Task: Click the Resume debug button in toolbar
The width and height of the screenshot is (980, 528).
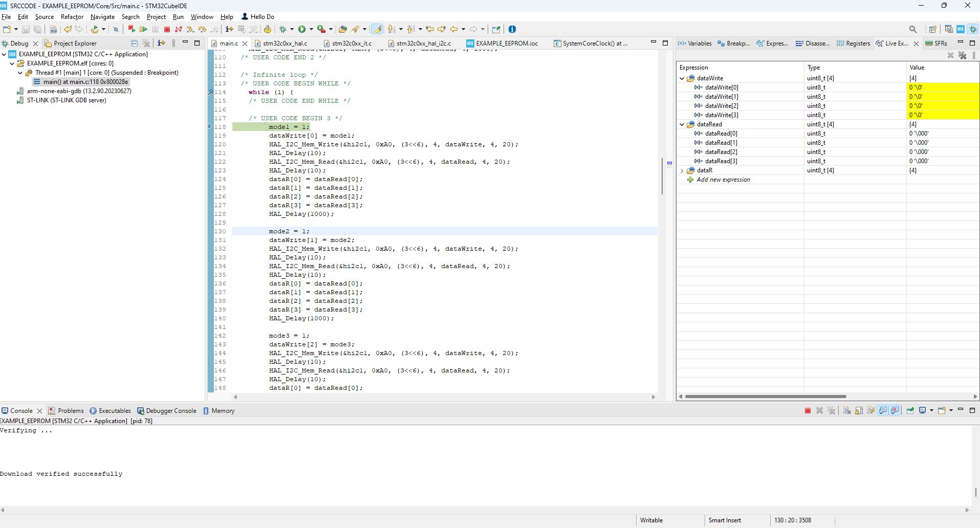Action: click(x=144, y=30)
